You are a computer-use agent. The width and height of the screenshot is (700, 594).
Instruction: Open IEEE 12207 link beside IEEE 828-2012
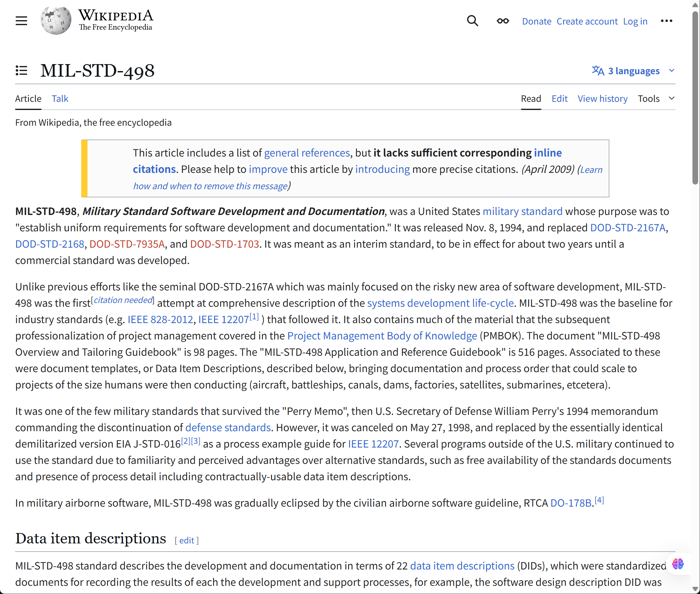point(223,320)
